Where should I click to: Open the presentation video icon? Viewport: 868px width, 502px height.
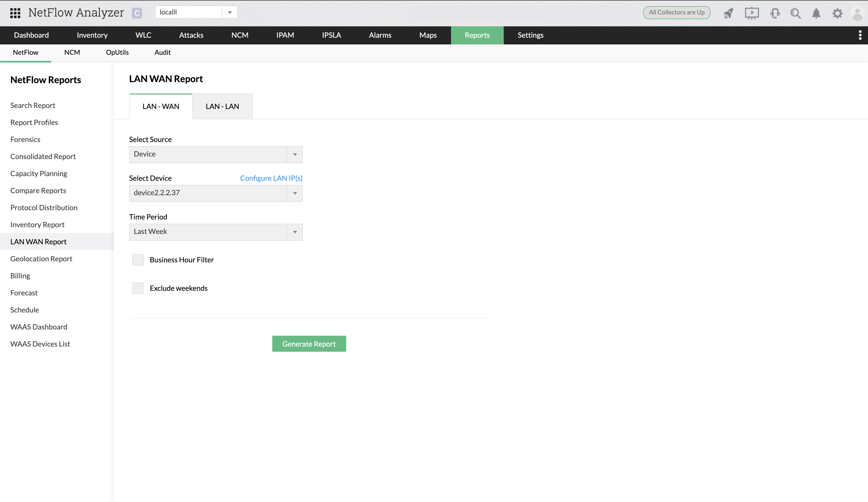point(751,13)
